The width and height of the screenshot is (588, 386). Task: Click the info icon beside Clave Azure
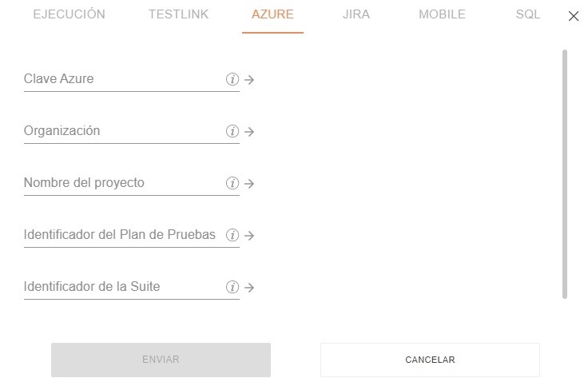232,80
